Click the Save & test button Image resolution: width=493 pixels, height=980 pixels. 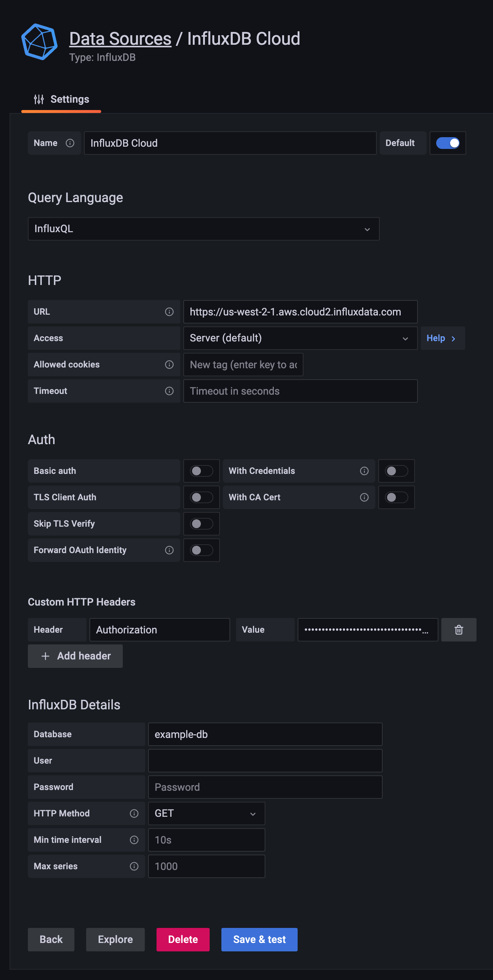tap(259, 939)
